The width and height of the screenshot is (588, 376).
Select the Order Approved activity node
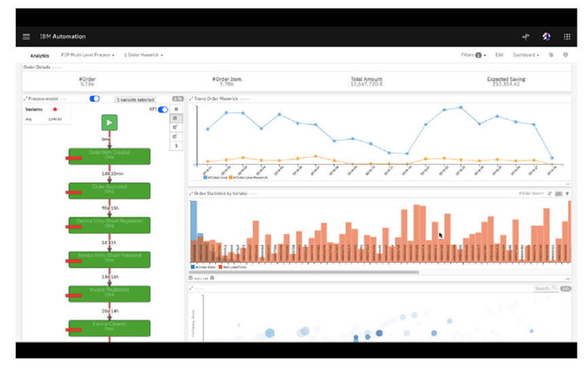pos(109,190)
